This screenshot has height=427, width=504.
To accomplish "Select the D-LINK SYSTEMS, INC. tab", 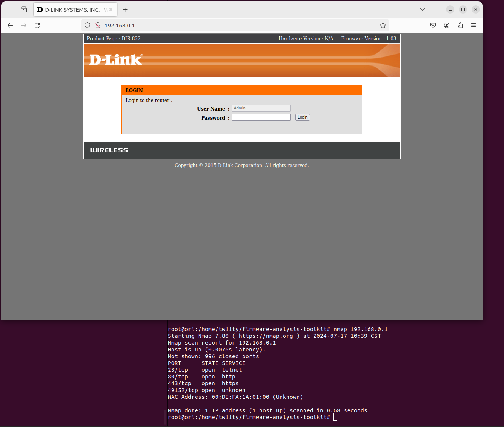I will coord(76,9).
